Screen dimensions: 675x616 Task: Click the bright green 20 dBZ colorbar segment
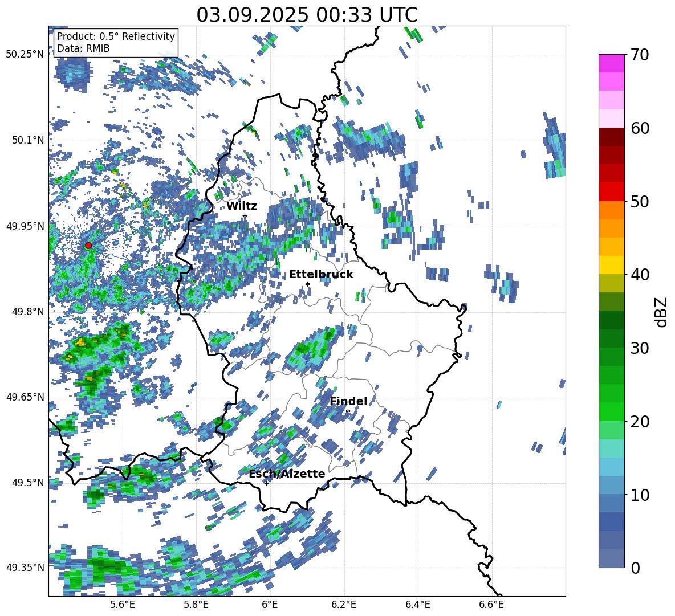click(611, 411)
